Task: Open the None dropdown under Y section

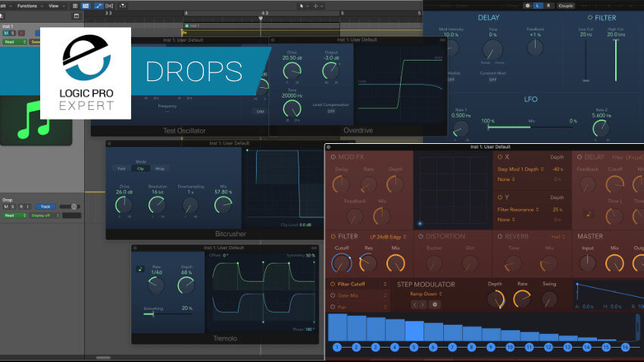Action: 506,220
